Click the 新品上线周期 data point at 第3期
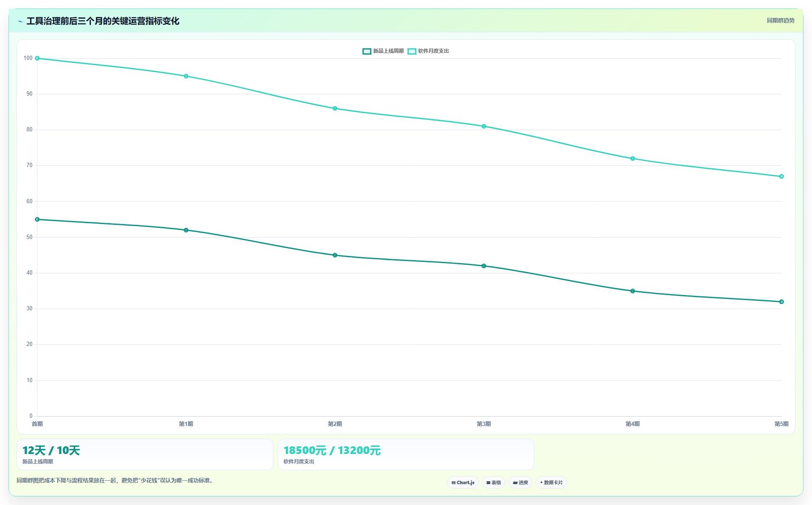812x505 pixels. tap(484, 266)
